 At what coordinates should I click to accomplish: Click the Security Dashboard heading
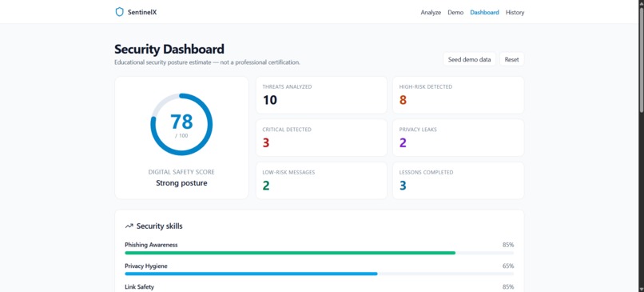169,50
